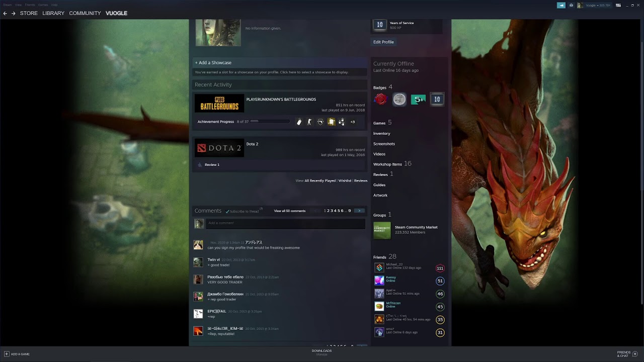
Task: Open friend McThiccen avatar
Action: pyautogui.click(x=379, y=306)
